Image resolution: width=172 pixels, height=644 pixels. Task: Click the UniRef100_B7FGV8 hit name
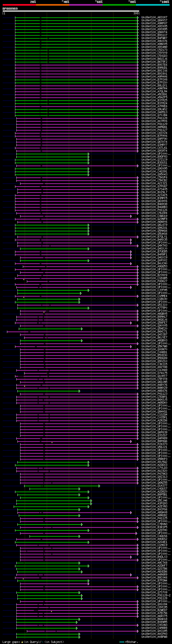tap(154, 79)
